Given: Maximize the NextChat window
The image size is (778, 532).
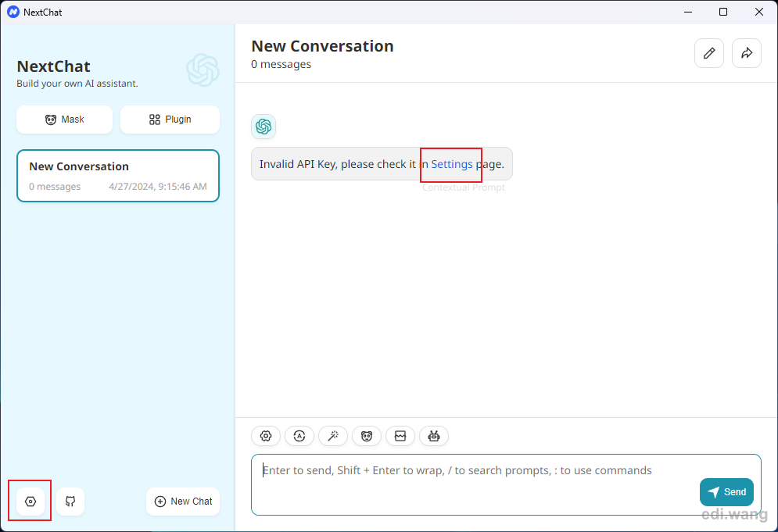Looking at the screenshot, I should click(x=723, y=12).
